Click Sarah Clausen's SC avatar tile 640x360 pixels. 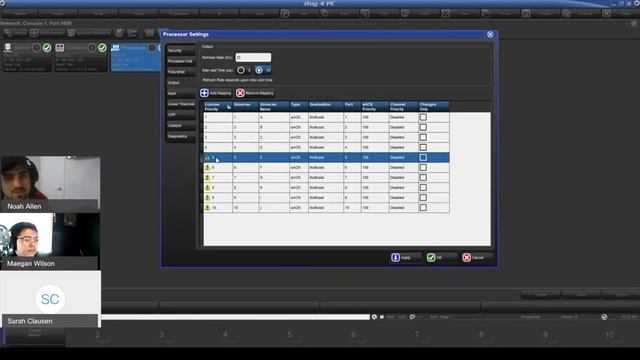coord(50,299)
